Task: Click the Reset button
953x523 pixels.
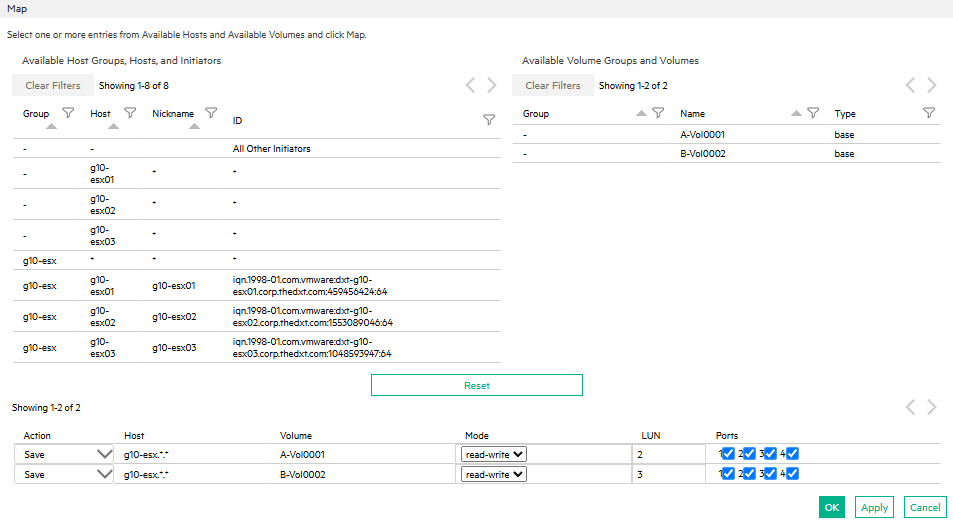Action: coord(476,385)
